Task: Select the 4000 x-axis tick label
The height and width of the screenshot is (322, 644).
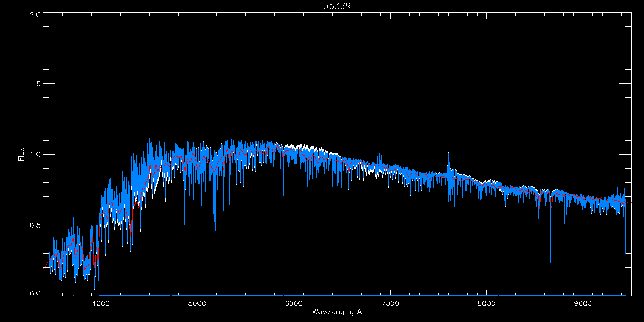Action: coord(101,303)
